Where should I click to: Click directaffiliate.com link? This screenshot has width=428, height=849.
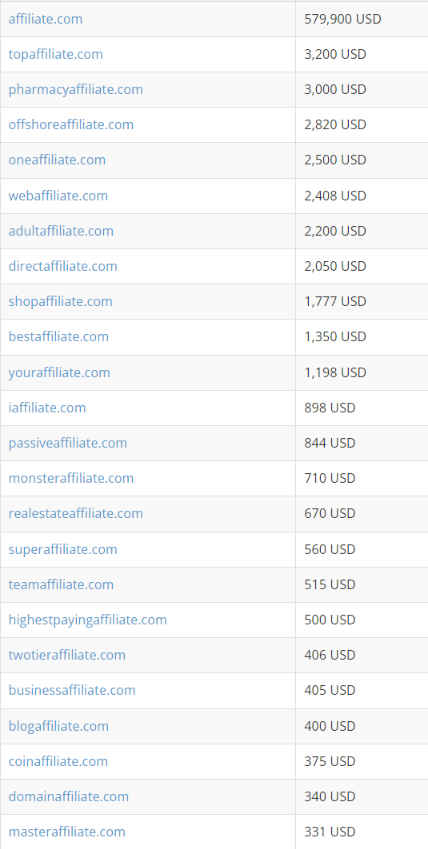click(x=63, y=266)
